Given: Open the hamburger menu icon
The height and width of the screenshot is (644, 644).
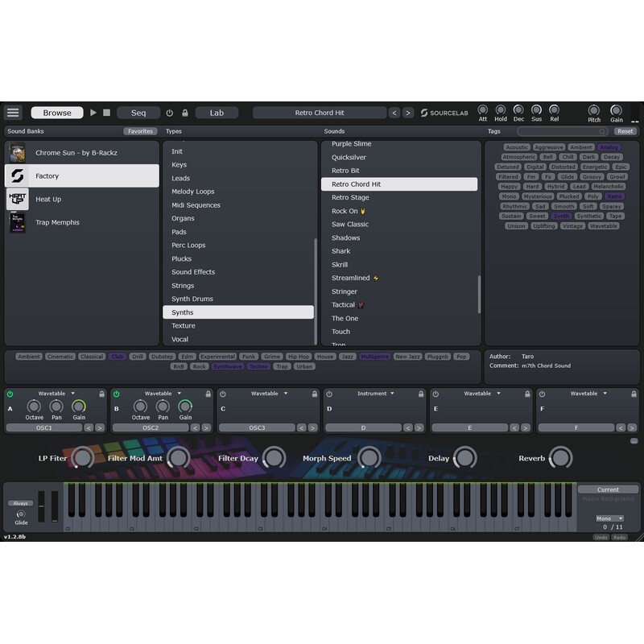Looking at the screenshot, I should coord(14,113).
